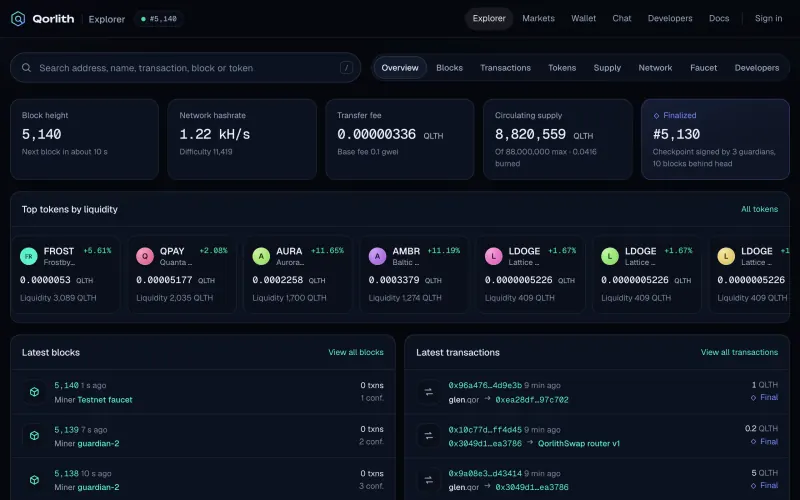800x500 pixels.
Task: Click the Finalized diamond icon
Action: pyautogui.click(x=656, y=116)
